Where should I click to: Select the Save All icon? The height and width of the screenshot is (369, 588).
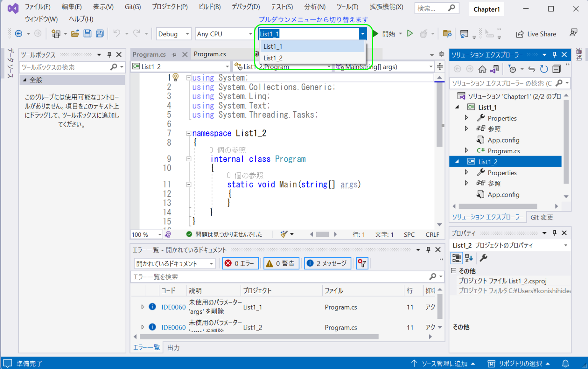[x=100, y=34]
